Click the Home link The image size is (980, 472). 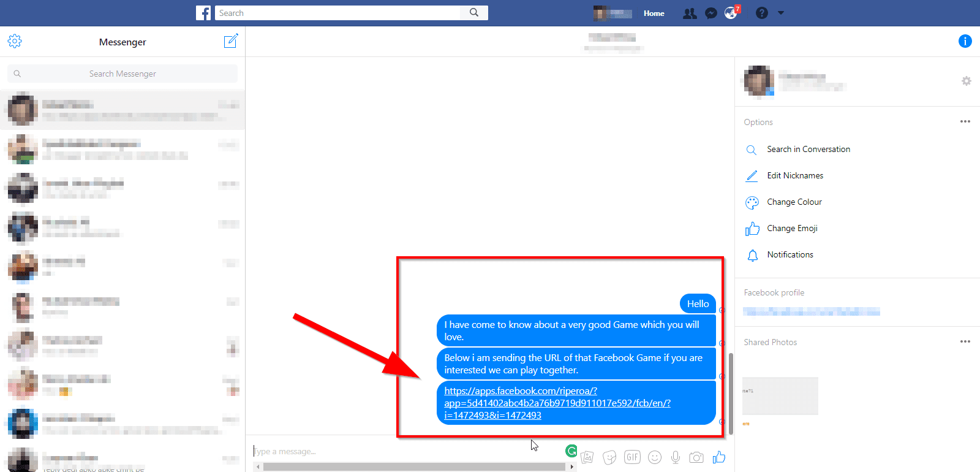pos(654,13)
